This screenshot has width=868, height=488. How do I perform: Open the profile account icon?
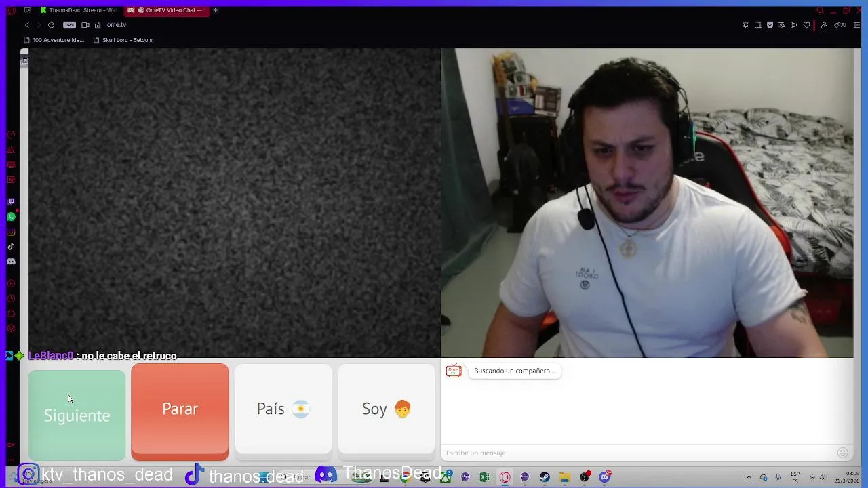tap(824, 25)
